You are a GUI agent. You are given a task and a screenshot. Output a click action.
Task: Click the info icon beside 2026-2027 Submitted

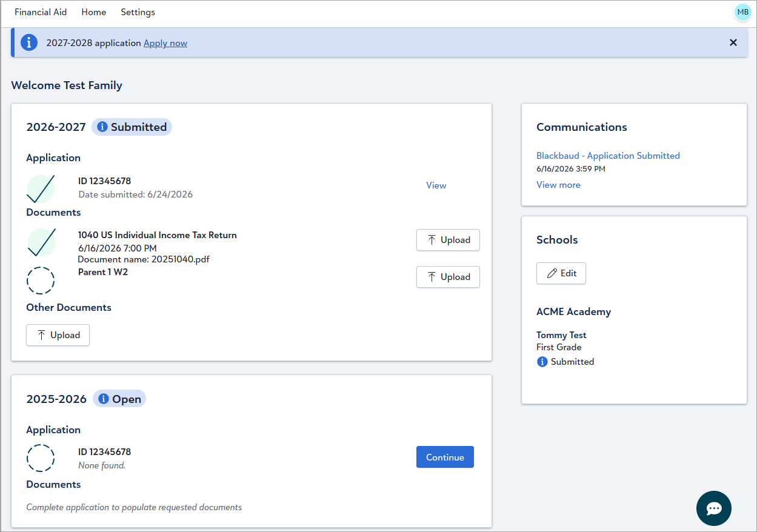(102, 127)
